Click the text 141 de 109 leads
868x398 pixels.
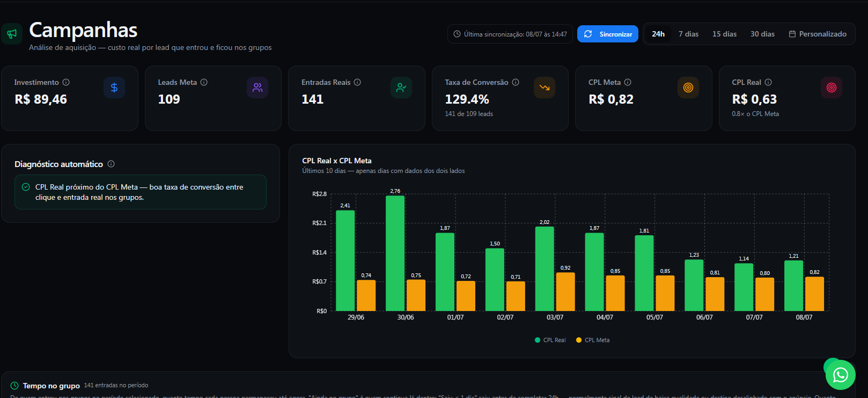(x=469, y=114)
